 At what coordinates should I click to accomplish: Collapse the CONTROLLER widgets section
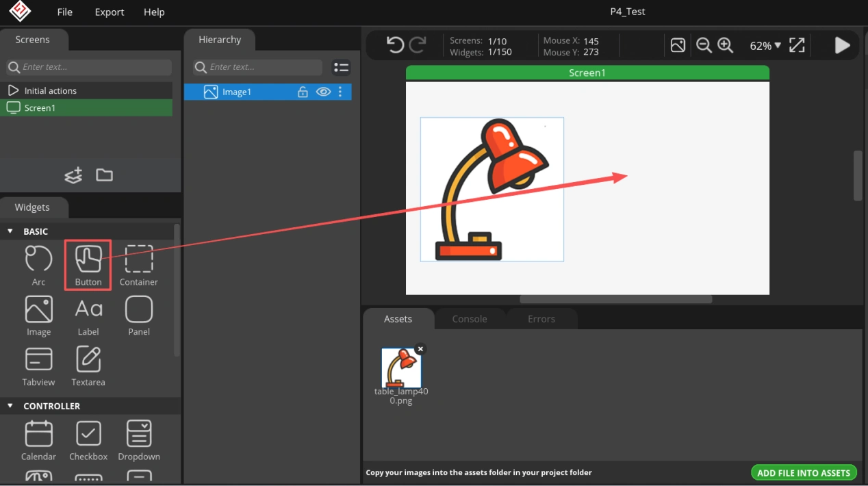click(10, 406)
